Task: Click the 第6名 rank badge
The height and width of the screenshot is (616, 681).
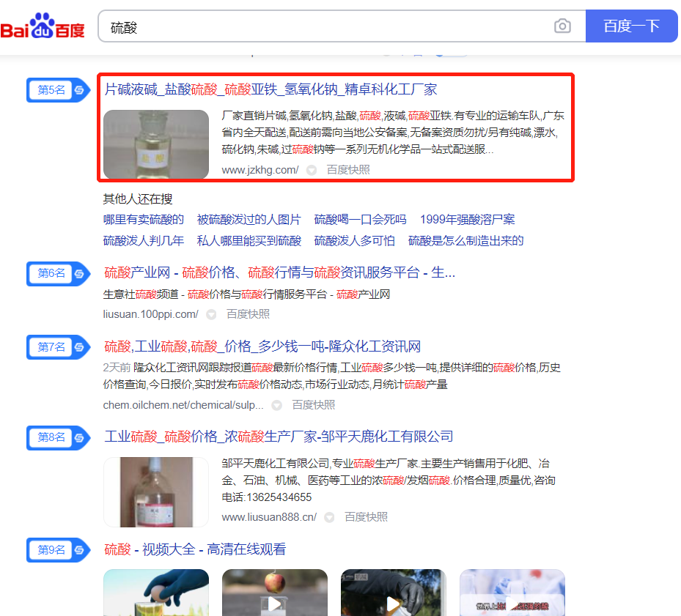Action: [58, 273]
